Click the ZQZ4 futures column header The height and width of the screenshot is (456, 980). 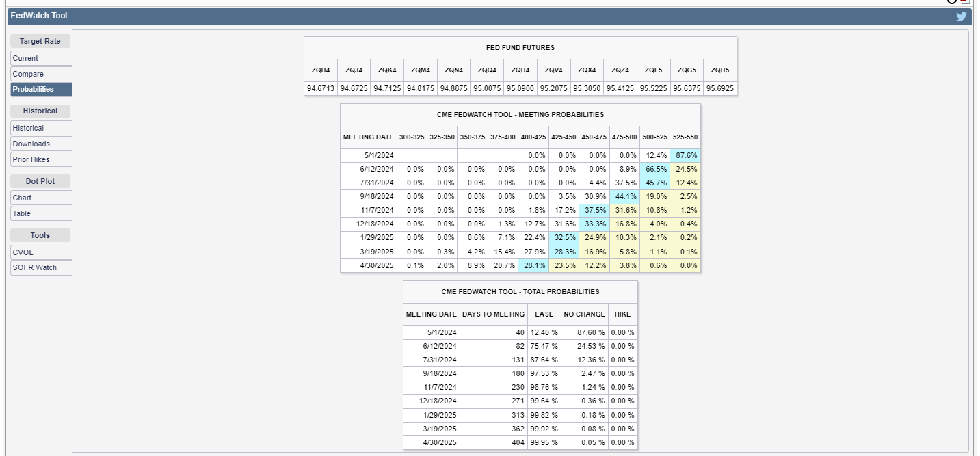(x=620, y=70)
